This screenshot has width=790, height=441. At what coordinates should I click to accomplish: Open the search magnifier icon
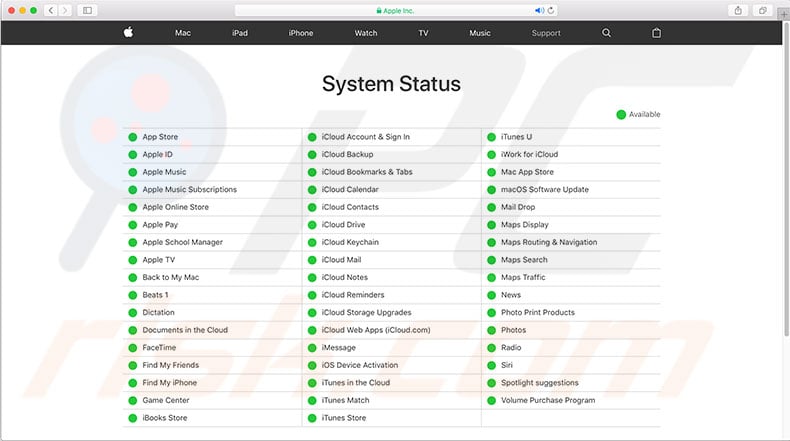tap(606, 33)
